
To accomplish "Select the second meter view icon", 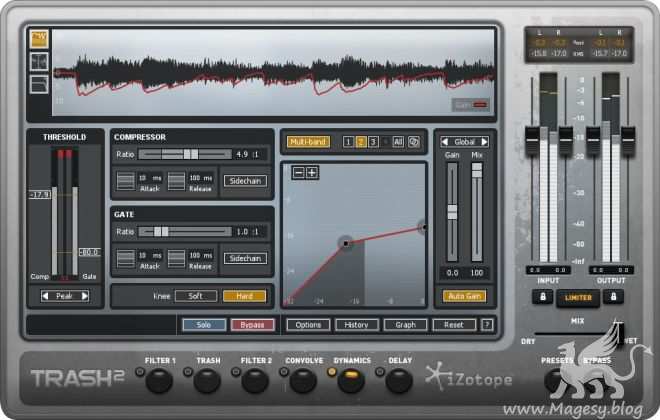I will [39, 61].
